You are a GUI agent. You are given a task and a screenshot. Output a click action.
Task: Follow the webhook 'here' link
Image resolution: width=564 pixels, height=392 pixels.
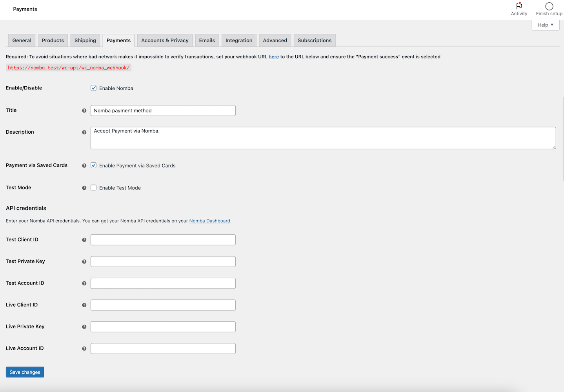point(274,57)
